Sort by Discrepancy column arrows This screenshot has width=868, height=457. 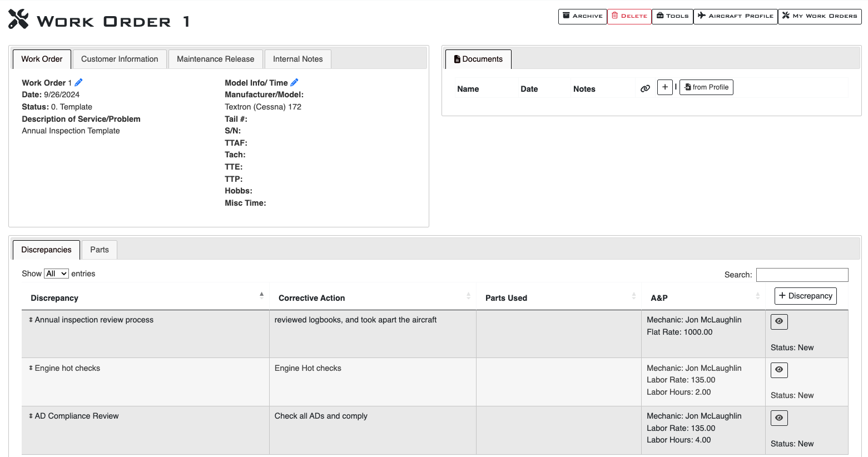[x=261, y=295]
